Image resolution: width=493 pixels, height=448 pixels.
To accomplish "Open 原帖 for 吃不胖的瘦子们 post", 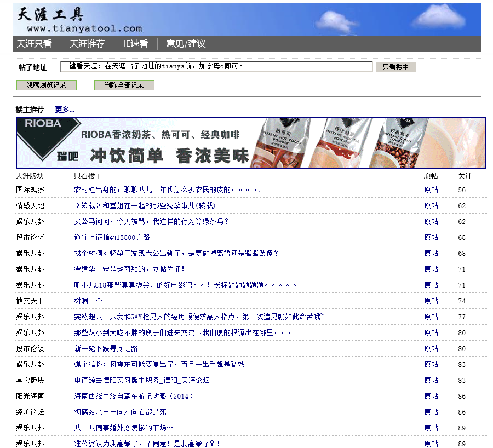I will 431,332.
